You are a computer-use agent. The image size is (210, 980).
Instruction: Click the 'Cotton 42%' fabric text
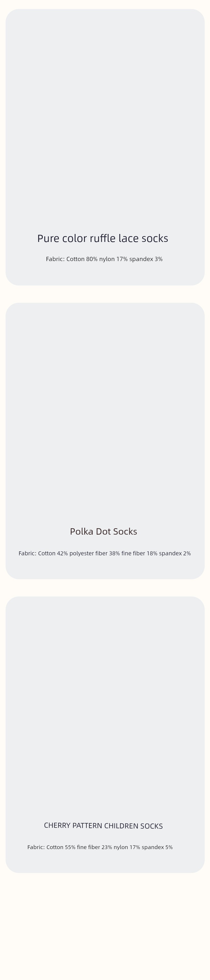point(53,553)
